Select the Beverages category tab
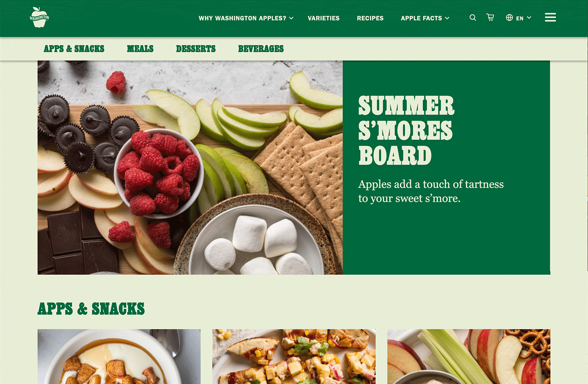Screen dimensions: 588x384 [x=261, y=49]
